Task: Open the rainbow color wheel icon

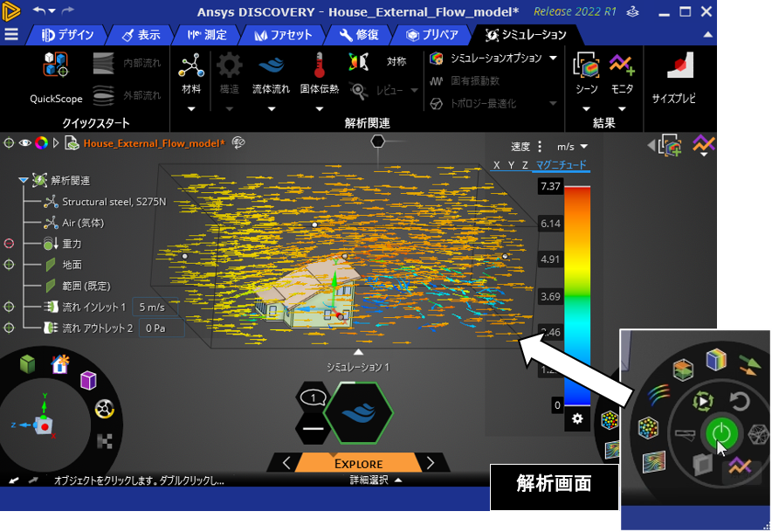Action: [x=41, y=143]
